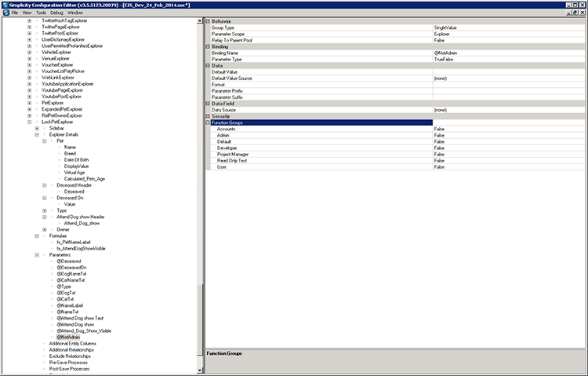Expand the Owner node
The height and width of the screenshot is (376, 588).
pos(44,229)
